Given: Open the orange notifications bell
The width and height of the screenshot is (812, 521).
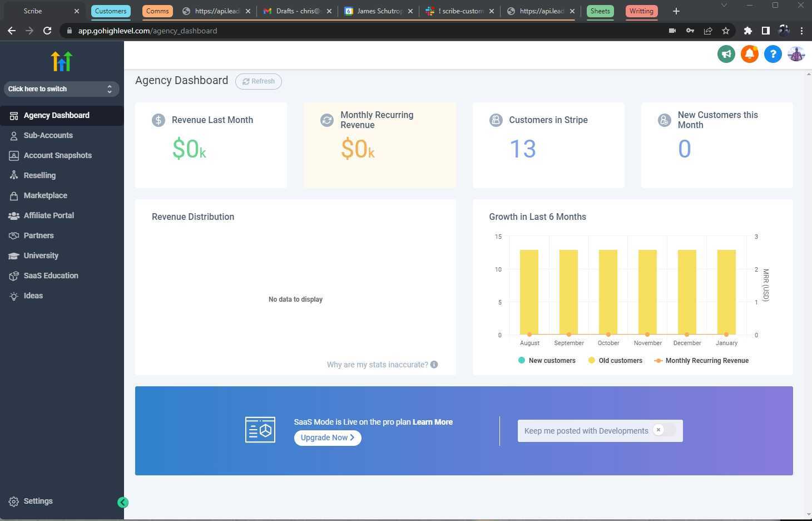Looking at the screenshot, I should pos(749,54).
